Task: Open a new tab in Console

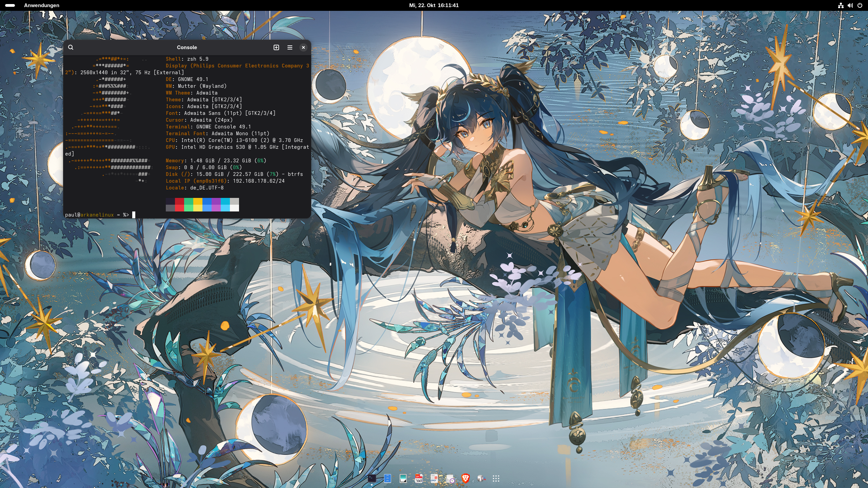Action: pyautogui.click(x=276, y=47)
